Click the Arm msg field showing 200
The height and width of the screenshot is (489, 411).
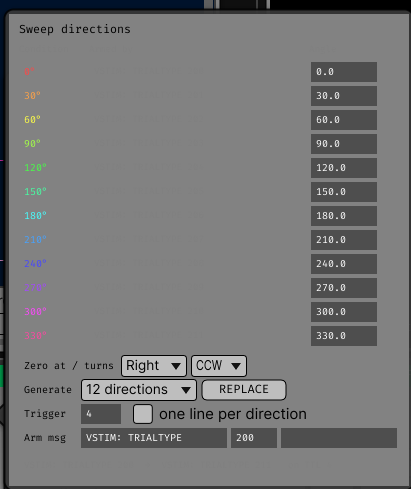click(254, 438)
